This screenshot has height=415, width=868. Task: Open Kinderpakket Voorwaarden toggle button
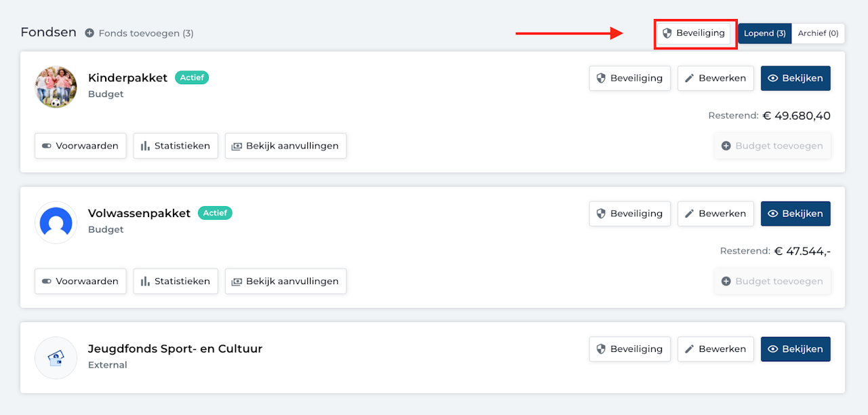coord(80,146)
